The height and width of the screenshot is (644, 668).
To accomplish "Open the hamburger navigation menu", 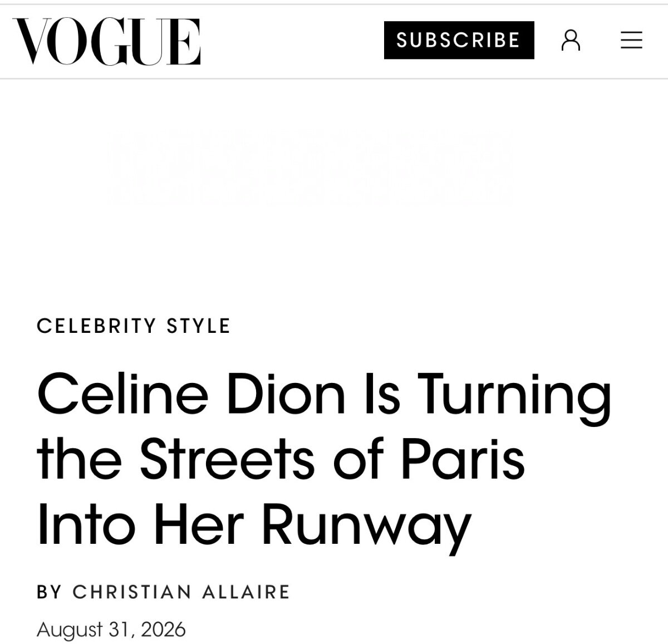I will click(x=631, y=40).
